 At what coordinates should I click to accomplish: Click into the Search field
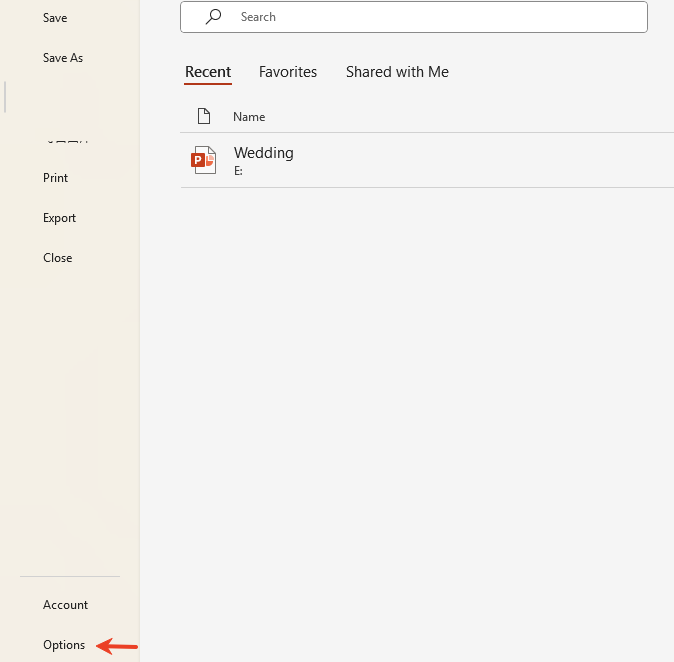[x=414, y=17]
